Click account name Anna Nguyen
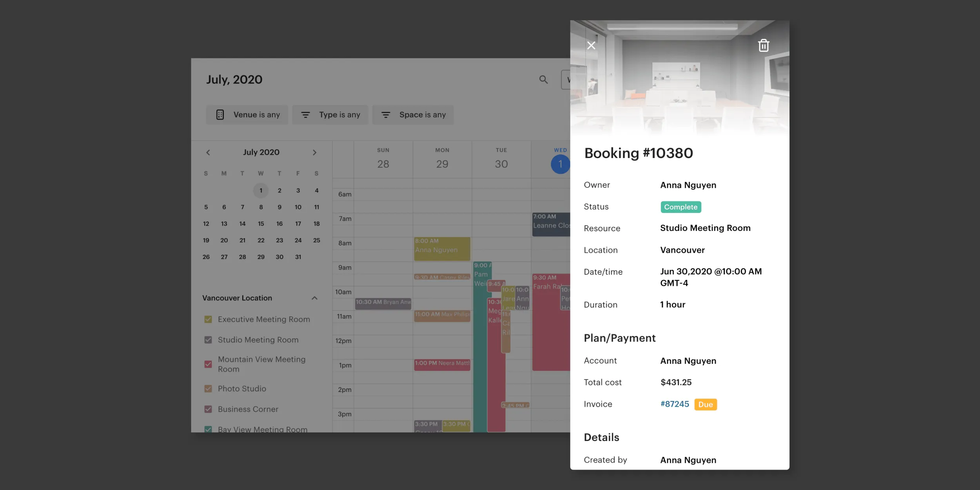Viewport: 980px width, 490px height. (688, 361)
